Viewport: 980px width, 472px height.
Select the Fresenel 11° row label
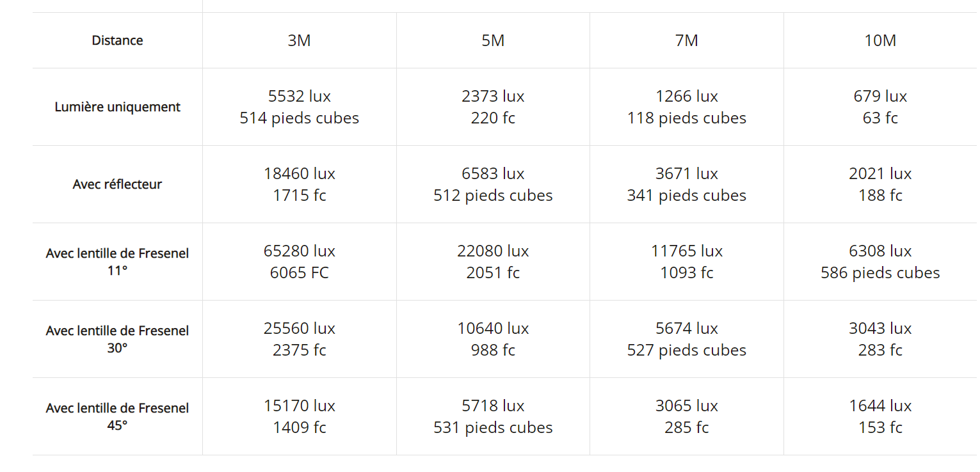coord(117,262)
